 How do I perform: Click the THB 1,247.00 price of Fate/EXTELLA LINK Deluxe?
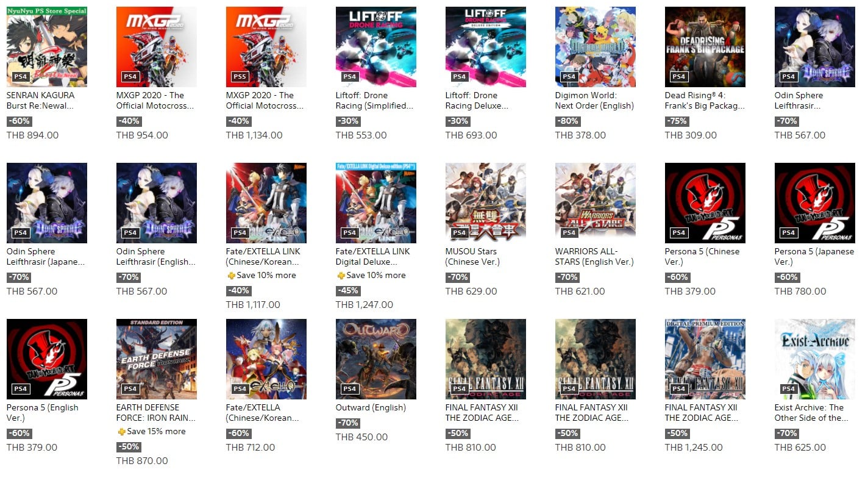click(365, 305)
